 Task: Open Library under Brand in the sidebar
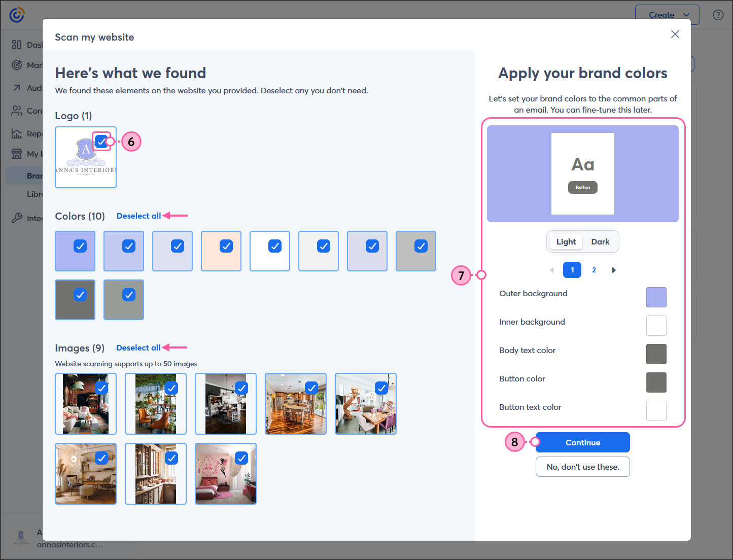(36, 194)
